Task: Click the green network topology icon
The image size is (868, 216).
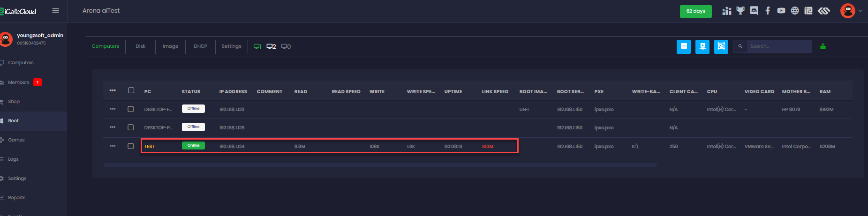Action: [823, 46]
